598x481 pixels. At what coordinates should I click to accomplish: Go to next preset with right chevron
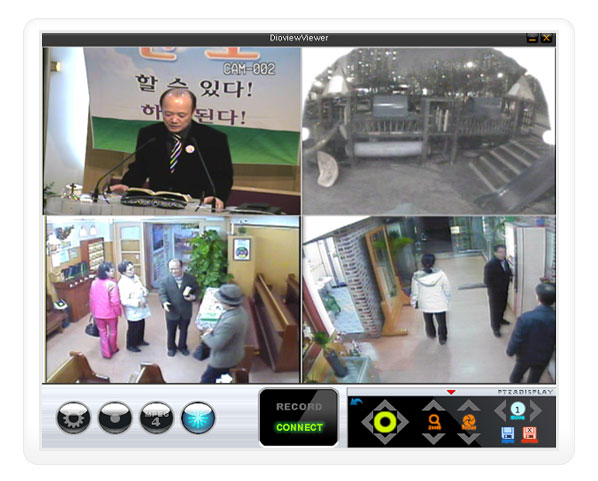point(536,410)
